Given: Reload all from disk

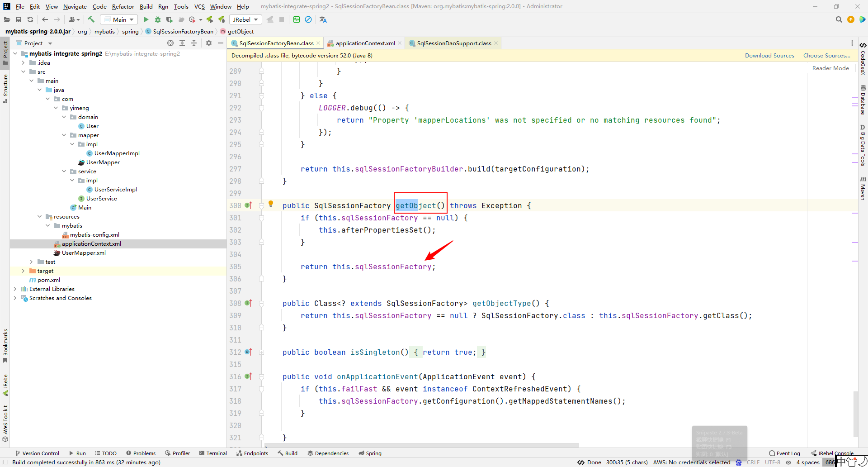Looking at the screenshot, I should (30, 19).
